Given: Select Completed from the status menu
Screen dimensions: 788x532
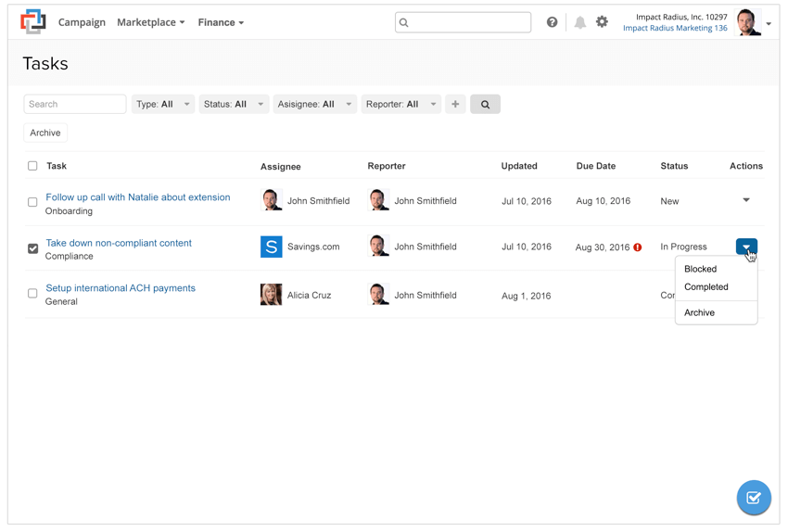Looking at the screenshot, I should (x=705, y=287).
